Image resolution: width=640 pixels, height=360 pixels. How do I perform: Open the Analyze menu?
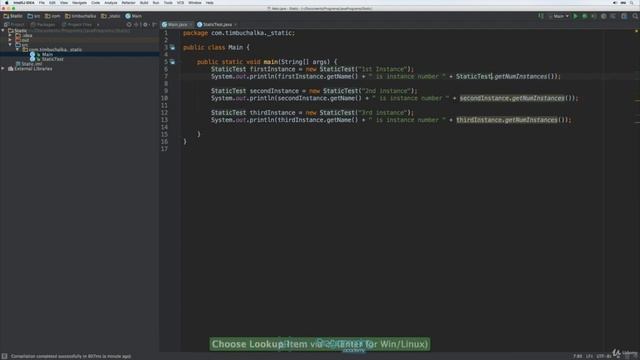(x=111, y=2)
